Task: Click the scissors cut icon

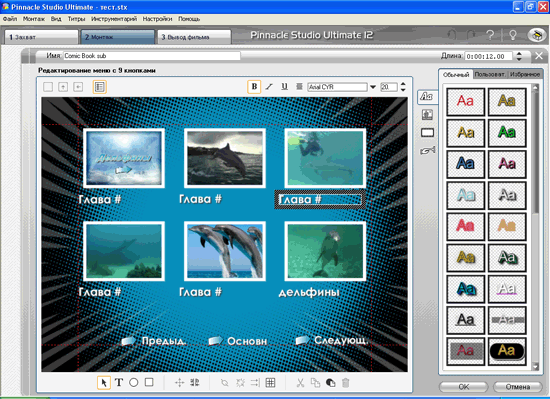Action: point(300,383)
